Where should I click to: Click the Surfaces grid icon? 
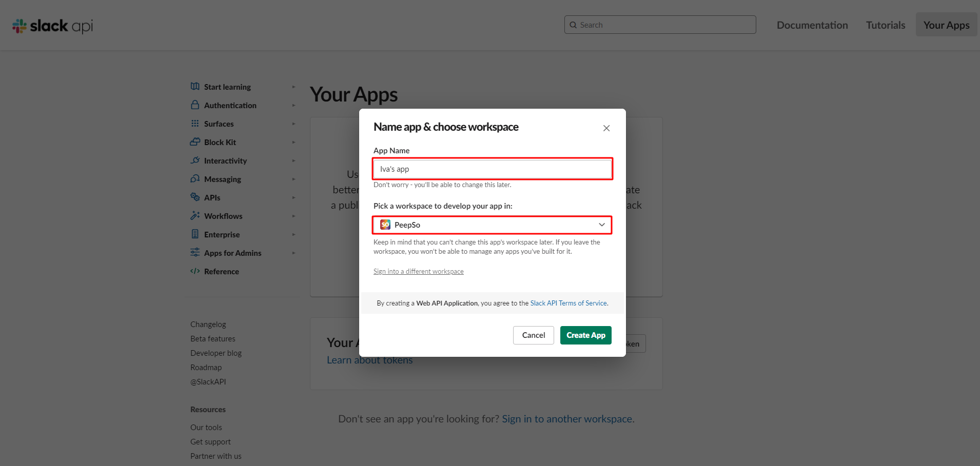pos(195,124)
